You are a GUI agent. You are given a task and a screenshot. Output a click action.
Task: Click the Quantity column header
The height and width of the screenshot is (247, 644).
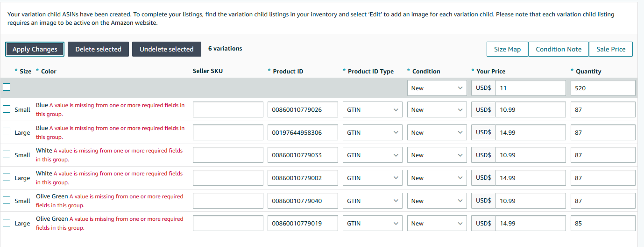tap(588, 72)
